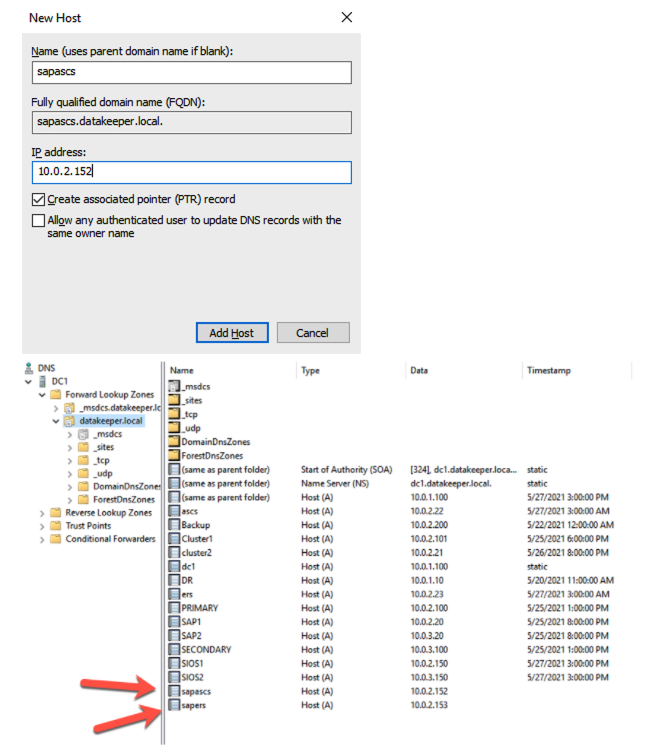Viewport: 670px width, 756px height.
Task: Click the data value dc1.datakeeper.local.
Action: point(451,483)
